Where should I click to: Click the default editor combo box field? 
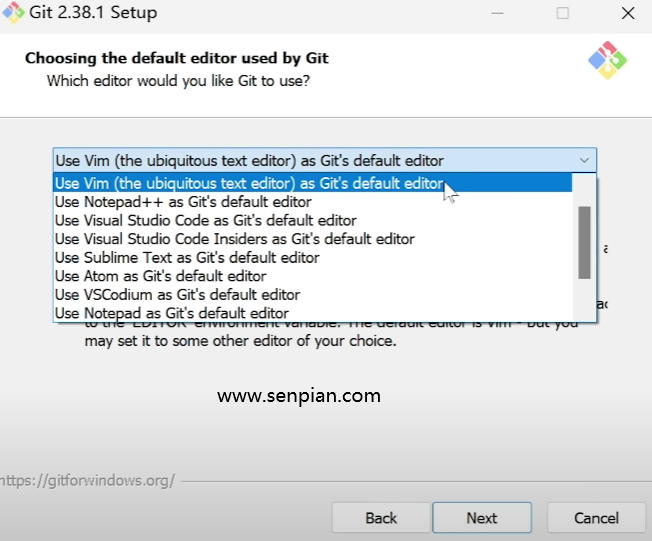click(x=310, y=160)
